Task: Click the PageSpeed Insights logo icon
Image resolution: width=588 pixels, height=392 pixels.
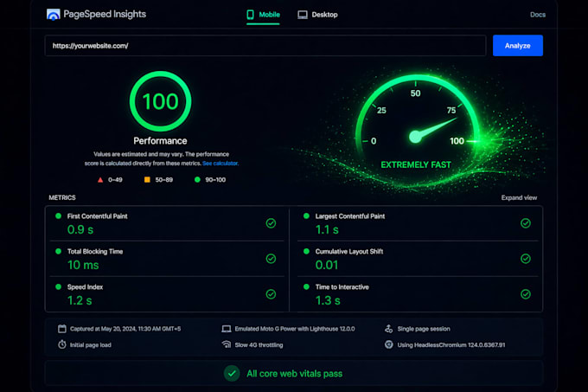Action: pyautogui.click(x=54, y=14)
